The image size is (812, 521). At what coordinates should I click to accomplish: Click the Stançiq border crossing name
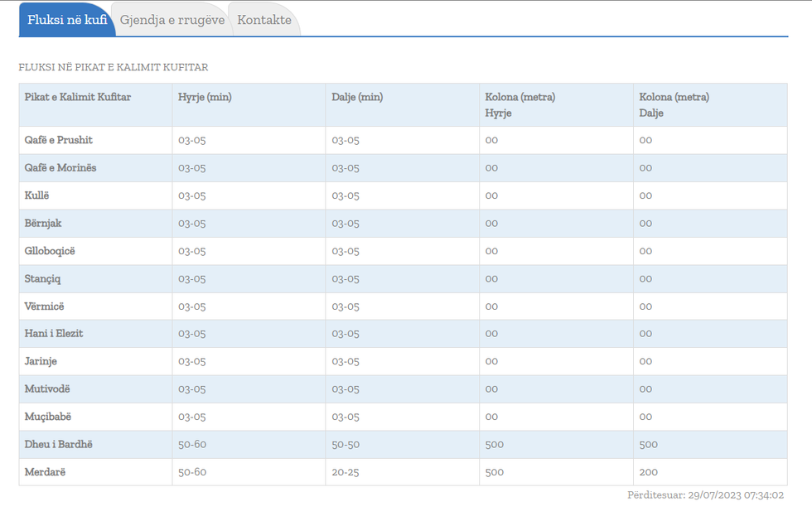(x=43, y=278)
